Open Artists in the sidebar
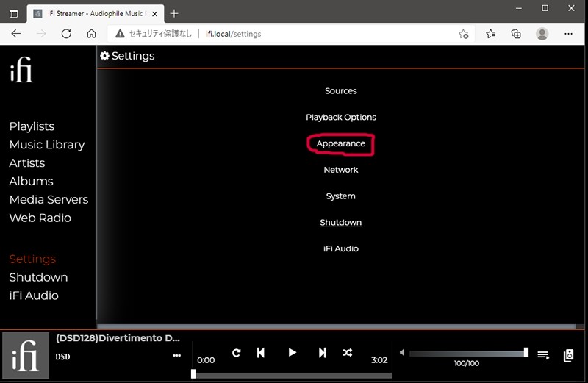 coord(27,162)
